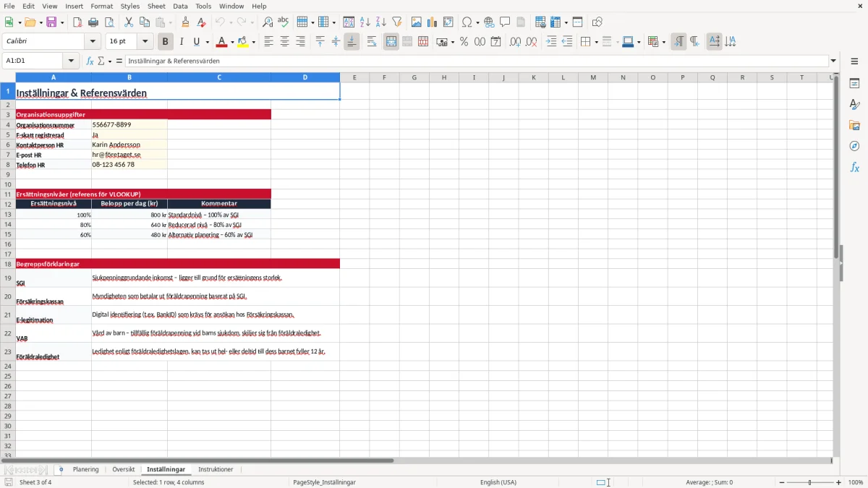Open font color palette dropdown arrow

(232, 42)
